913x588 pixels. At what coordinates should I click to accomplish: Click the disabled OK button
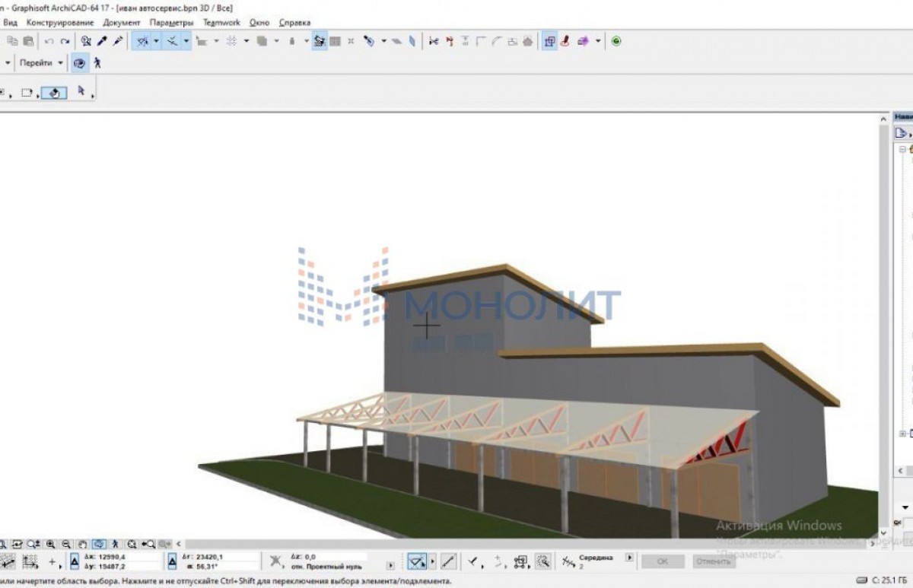[x=663, y=561]
